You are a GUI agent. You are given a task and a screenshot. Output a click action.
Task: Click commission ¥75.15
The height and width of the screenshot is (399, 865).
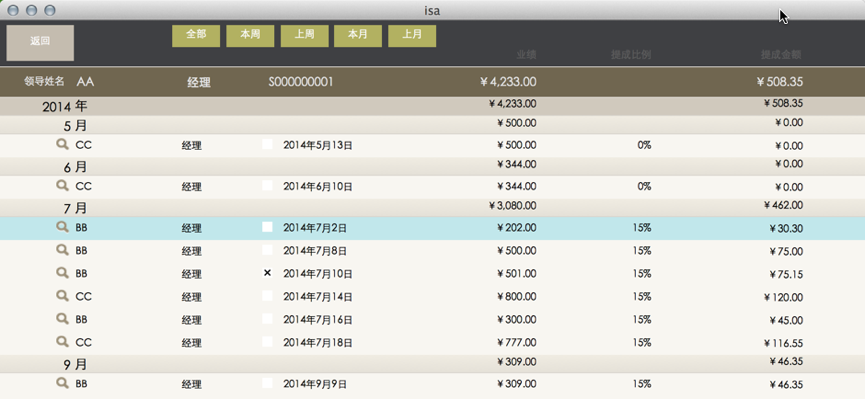click(786, 274)
